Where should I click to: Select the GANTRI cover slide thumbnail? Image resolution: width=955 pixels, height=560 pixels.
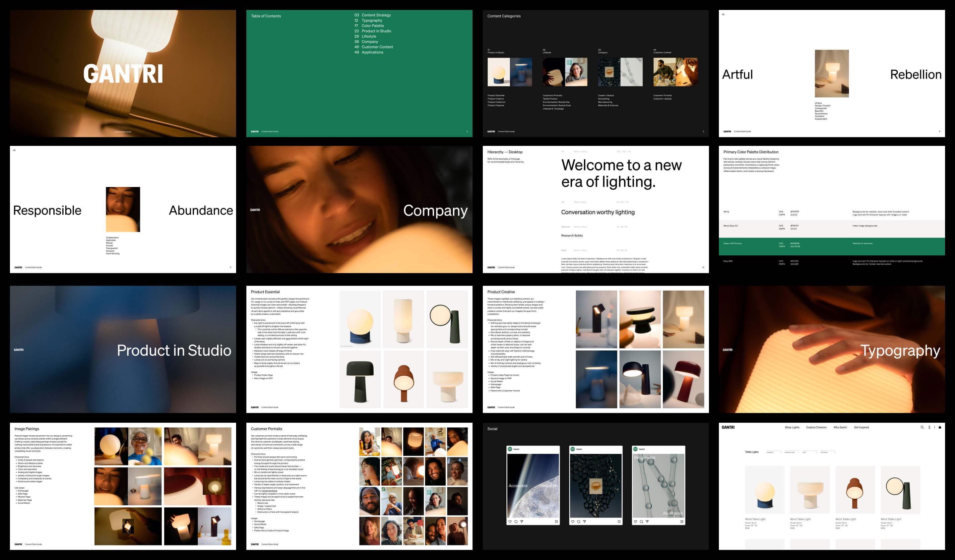(x=123, y=74)
